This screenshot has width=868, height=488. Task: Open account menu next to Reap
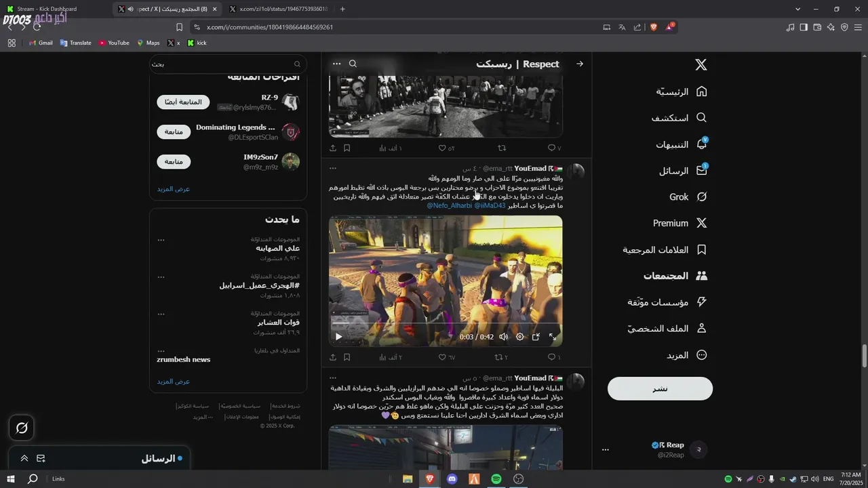pyautogui.click(x=606, y=449)
